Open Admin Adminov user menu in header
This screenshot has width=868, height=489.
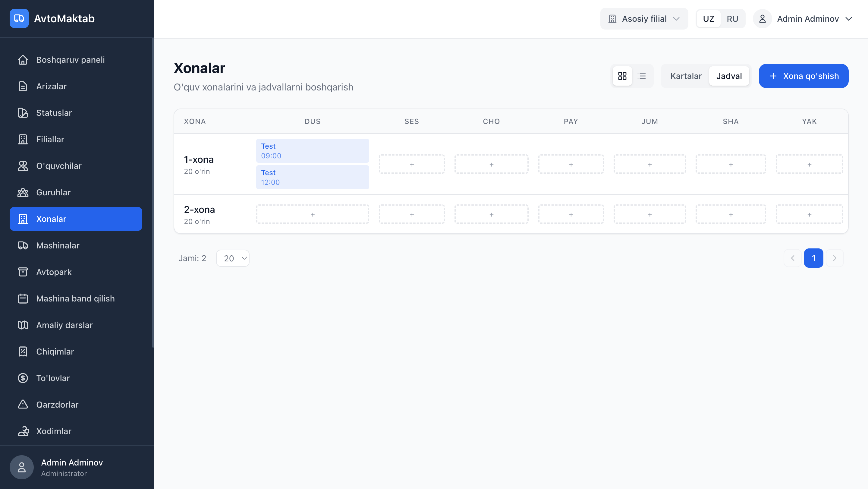(x=807, y=18)
